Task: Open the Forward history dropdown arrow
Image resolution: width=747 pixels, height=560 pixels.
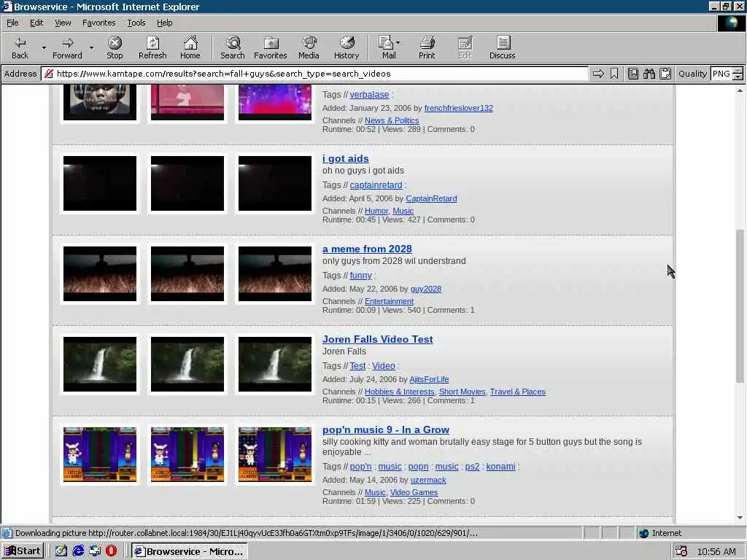Action: pyautogui.click(x=91, y=47)
